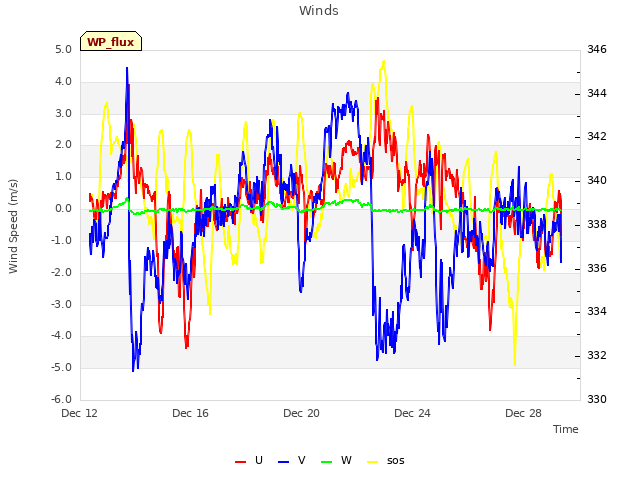Select the blue V legend swatch
640x480 pixels.
pyautogui.click(x=283, y=461)
